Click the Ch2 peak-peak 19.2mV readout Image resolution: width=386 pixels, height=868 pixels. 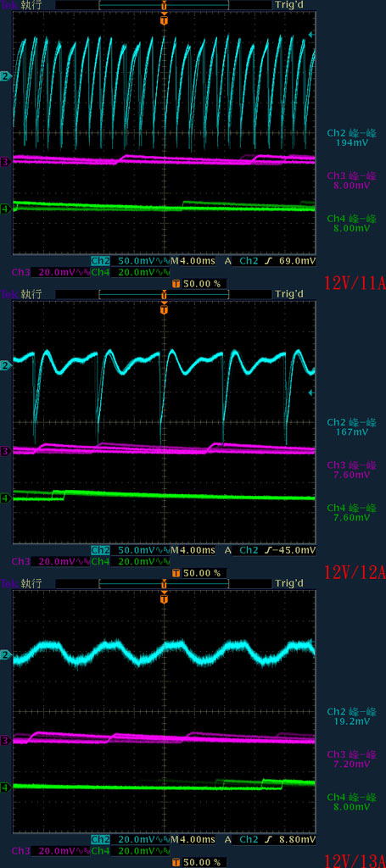[x=352, y=717]
